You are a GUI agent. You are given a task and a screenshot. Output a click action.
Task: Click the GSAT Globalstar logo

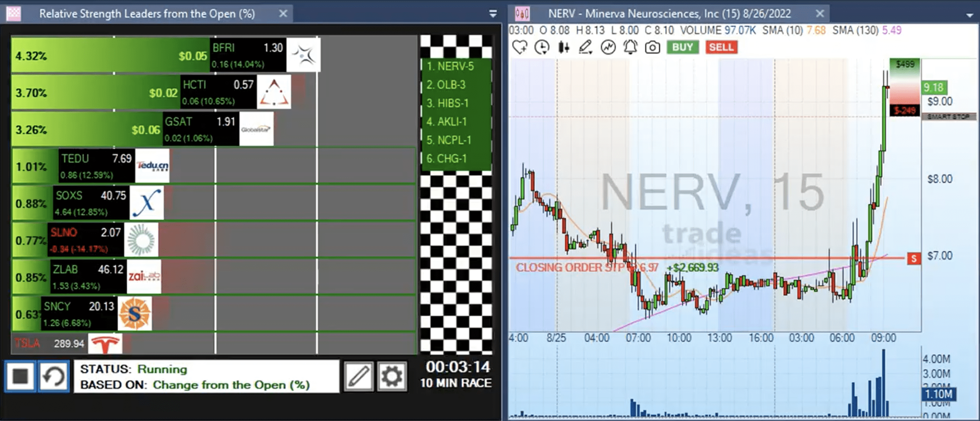pyautogui.click(x=256, y=129)
